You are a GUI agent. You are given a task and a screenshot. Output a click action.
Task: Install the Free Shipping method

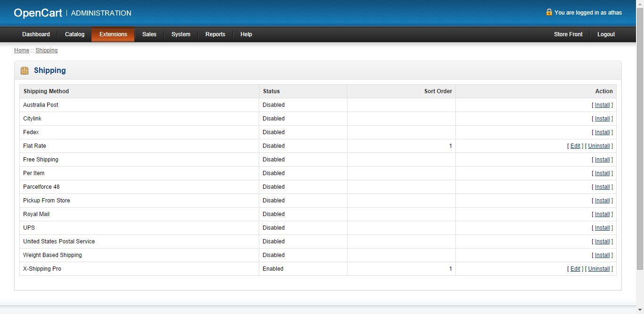click(603, 160)
